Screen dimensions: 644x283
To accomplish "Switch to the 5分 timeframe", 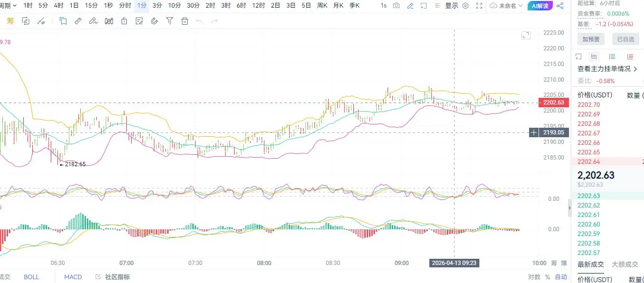I will (43, 6).
